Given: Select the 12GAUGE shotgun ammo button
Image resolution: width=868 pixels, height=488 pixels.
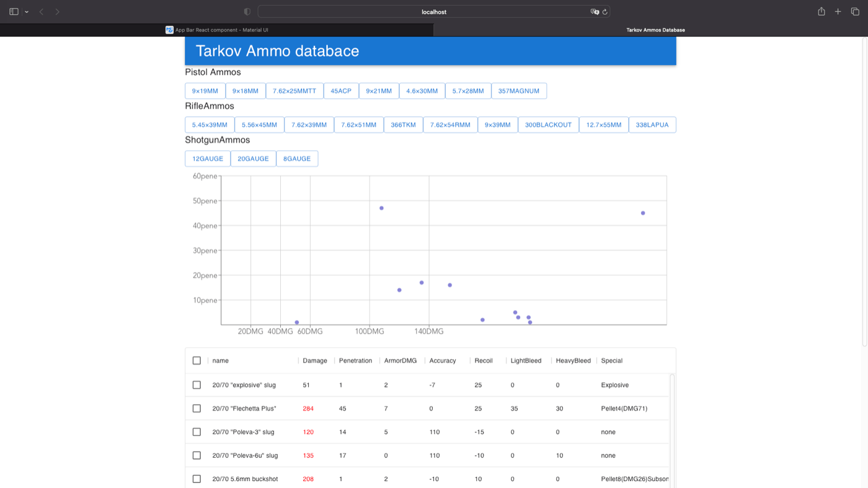Looking at the screenshot, I should (208, 159).
